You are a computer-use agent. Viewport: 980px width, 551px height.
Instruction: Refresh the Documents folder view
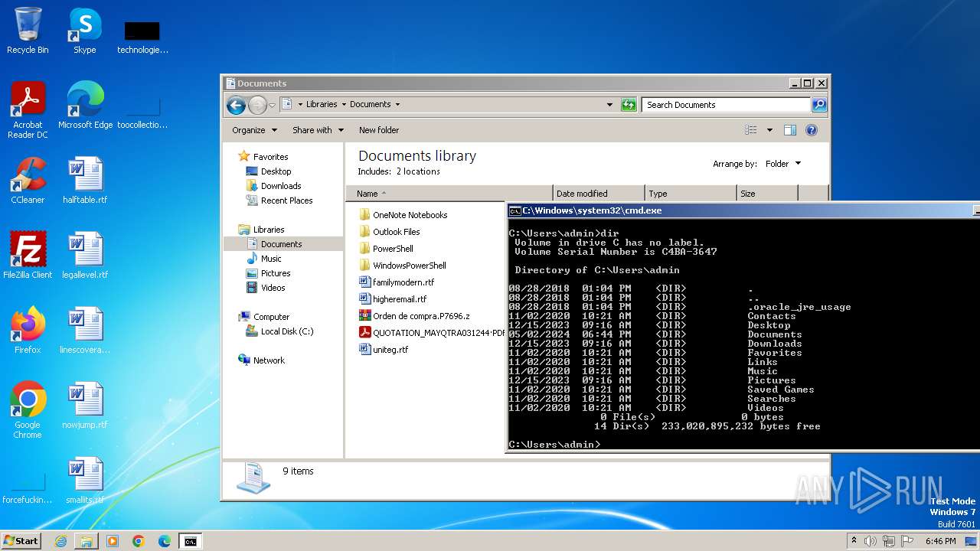point(629,105)
